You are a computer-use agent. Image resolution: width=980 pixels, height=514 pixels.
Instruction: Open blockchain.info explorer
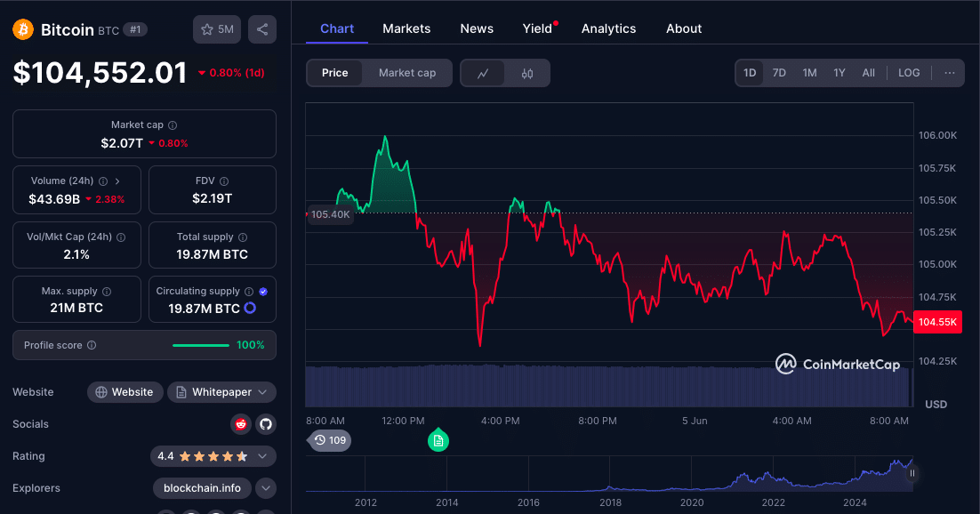pos(202,488)
